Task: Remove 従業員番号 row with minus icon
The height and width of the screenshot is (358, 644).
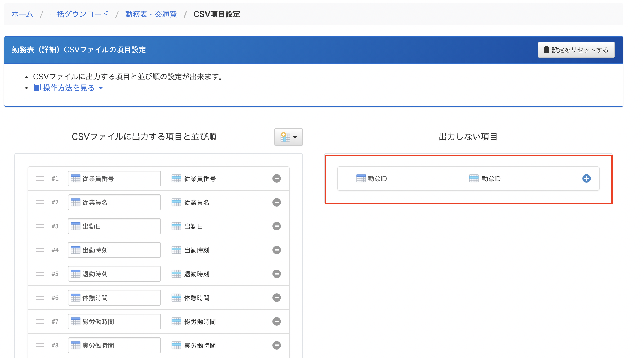Action: click(x=276, y=178)
